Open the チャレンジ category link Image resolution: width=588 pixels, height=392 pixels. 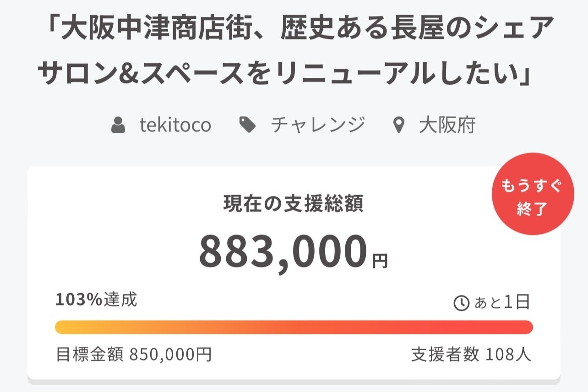pyautogui.click(x=317, y=125)
